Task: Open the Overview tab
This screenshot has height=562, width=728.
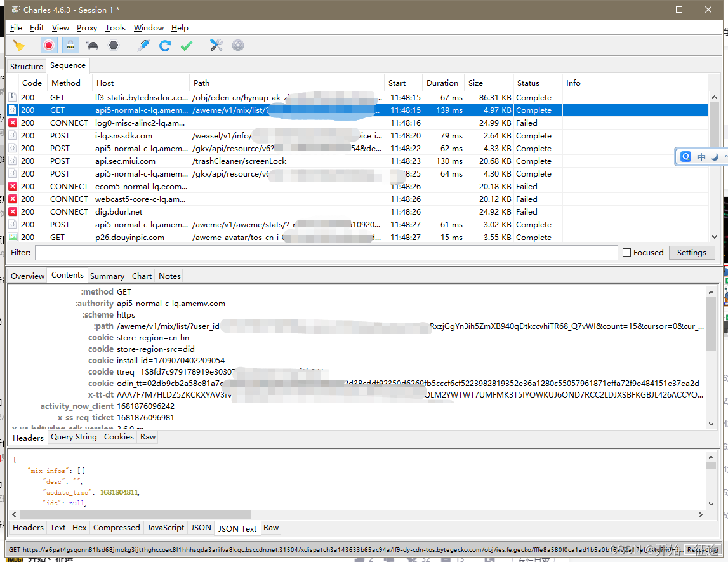Action: tap(27, 276)
